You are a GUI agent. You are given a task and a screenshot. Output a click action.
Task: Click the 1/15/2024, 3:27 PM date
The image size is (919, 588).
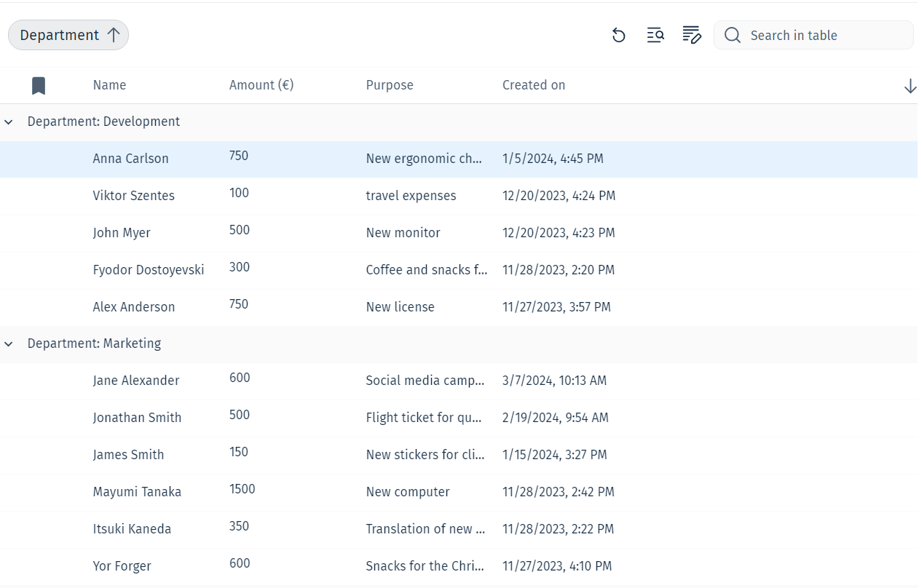[x=555, y=455]
